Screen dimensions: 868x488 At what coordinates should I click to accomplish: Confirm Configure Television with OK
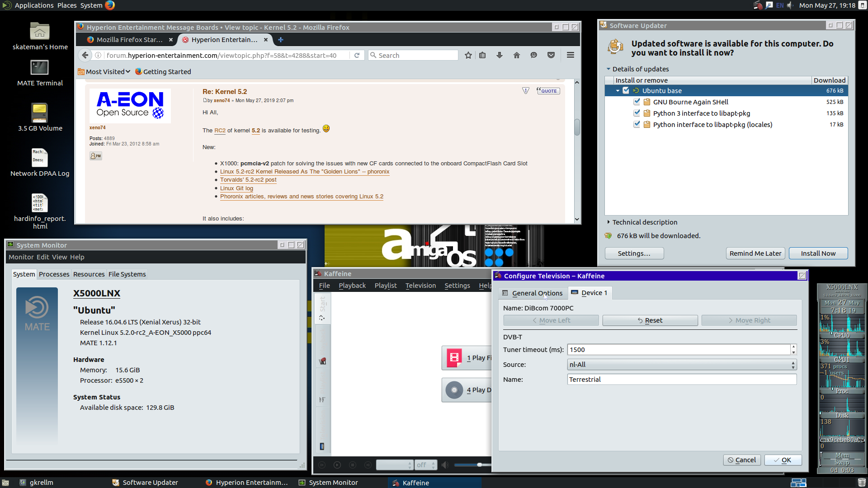tap(783, 460)
